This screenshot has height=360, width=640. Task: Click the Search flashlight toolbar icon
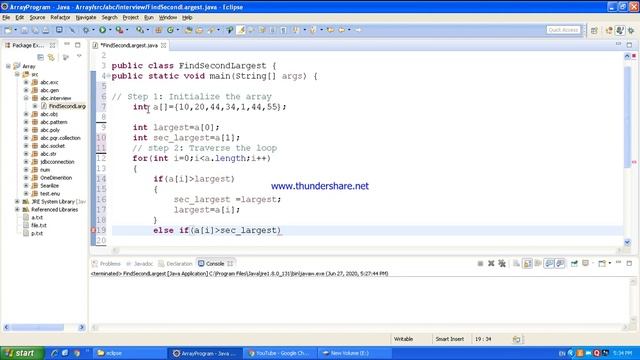211,30
